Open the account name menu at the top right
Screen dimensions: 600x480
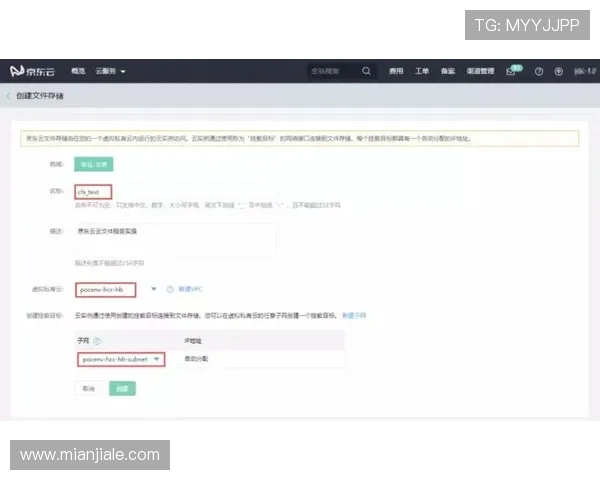585,72
